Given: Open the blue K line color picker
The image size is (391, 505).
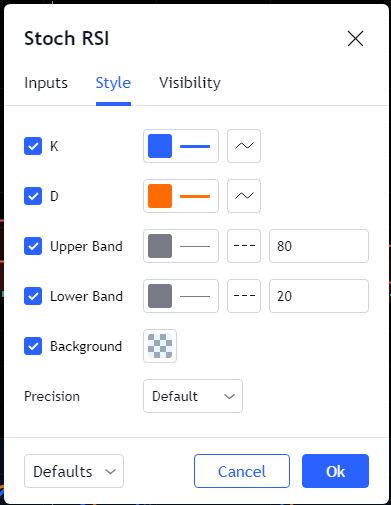Looking at the screenshot, I should click(x=181, y=146).
